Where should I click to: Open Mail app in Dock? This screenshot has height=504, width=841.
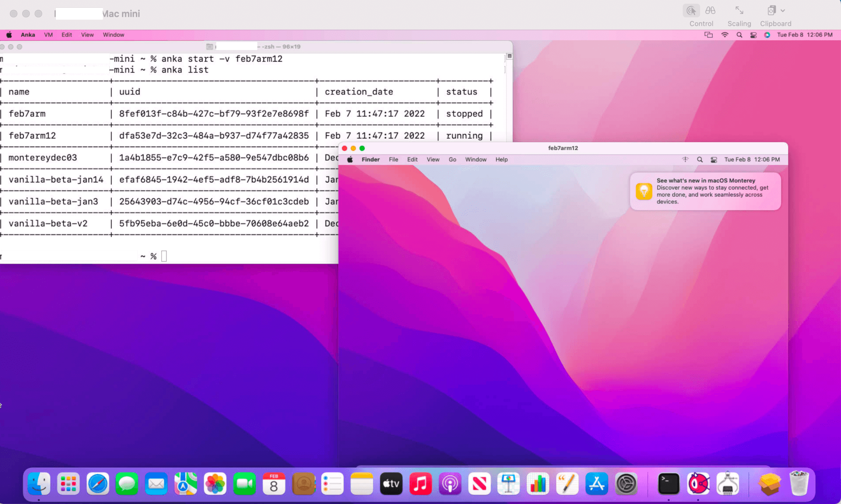(x=156, y=483)
